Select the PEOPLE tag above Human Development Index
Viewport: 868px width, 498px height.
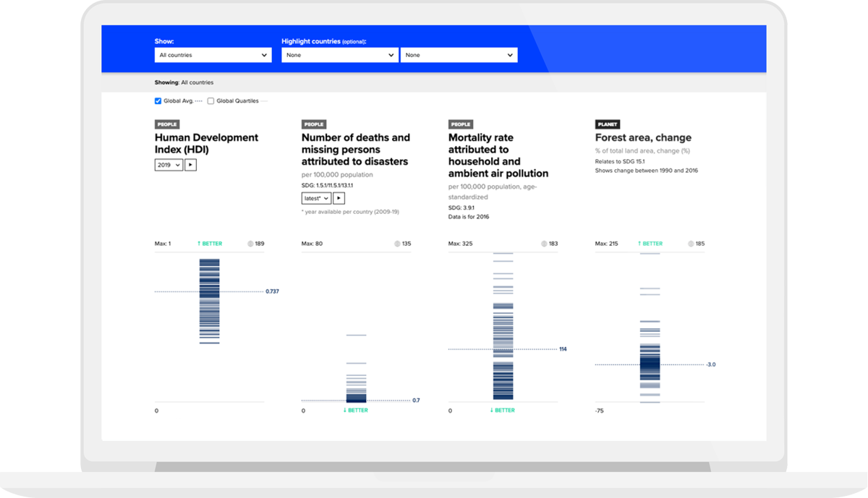point(166,124)
